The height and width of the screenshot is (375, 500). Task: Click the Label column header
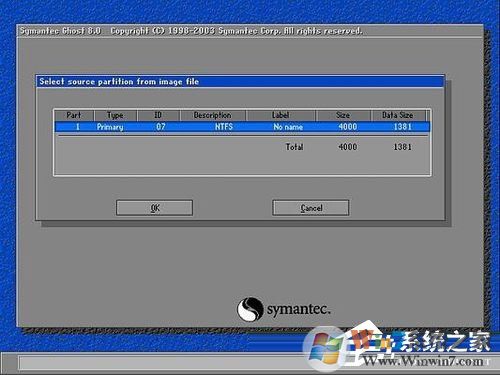click(x=281, y=115)
